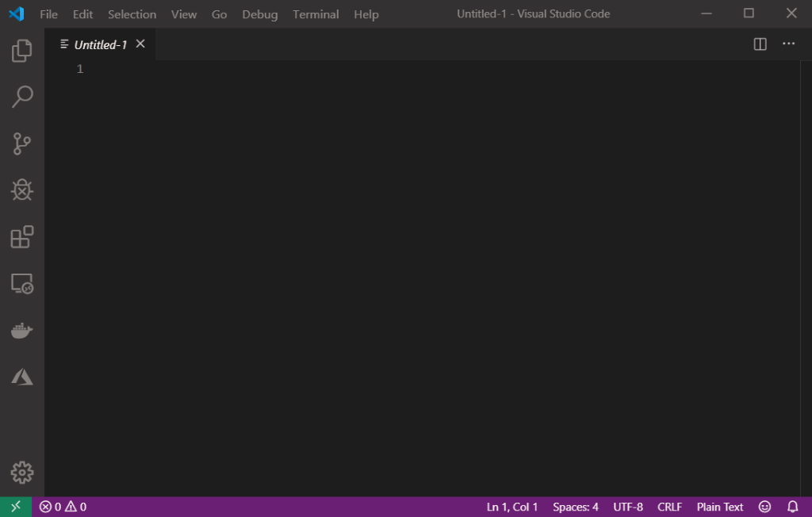Open the Terminal menu
The image size is (812, 517).
pyautogui.click(x=316, y=13)
